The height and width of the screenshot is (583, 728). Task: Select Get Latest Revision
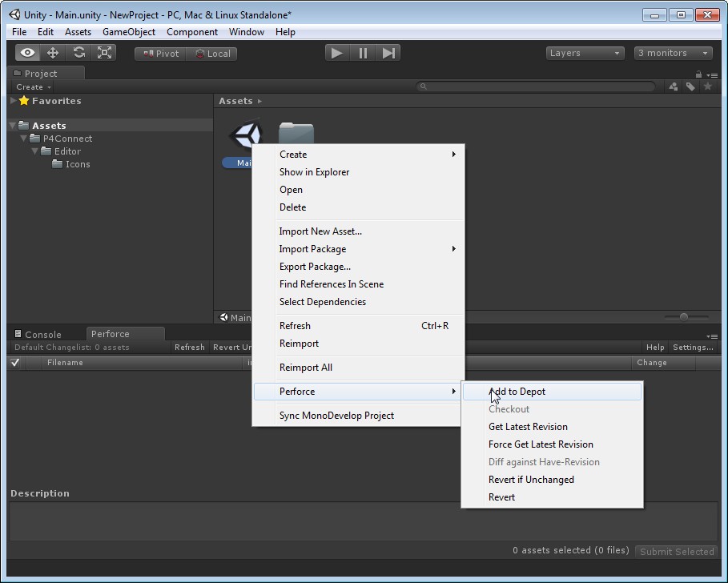click(x=552, y=427)
